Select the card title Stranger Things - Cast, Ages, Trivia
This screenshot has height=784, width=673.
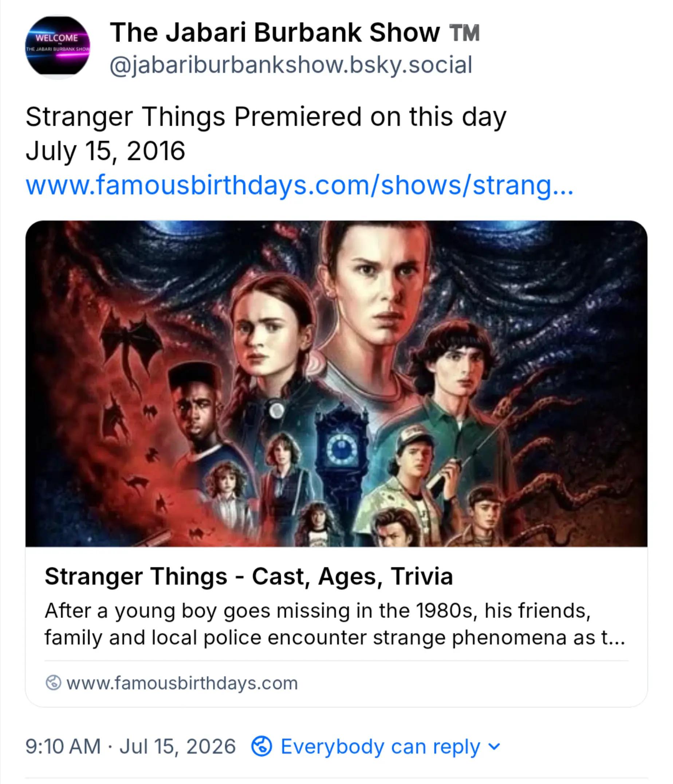tap(248, 577)
